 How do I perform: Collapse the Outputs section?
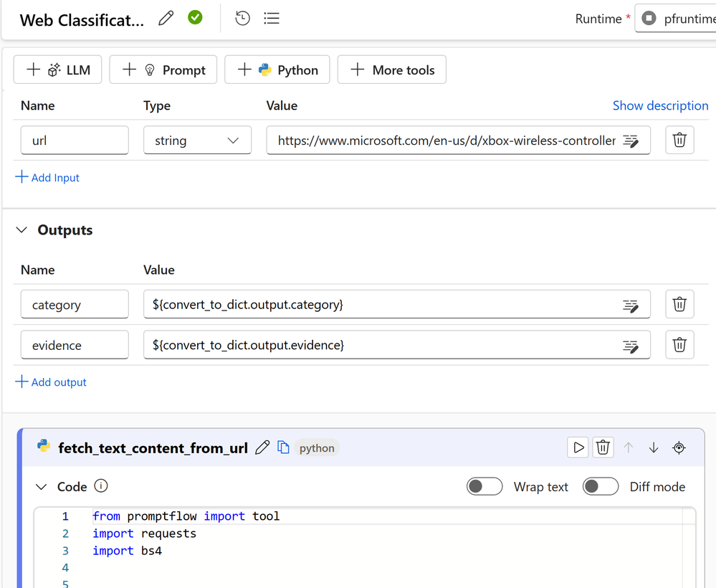point(22,230)
